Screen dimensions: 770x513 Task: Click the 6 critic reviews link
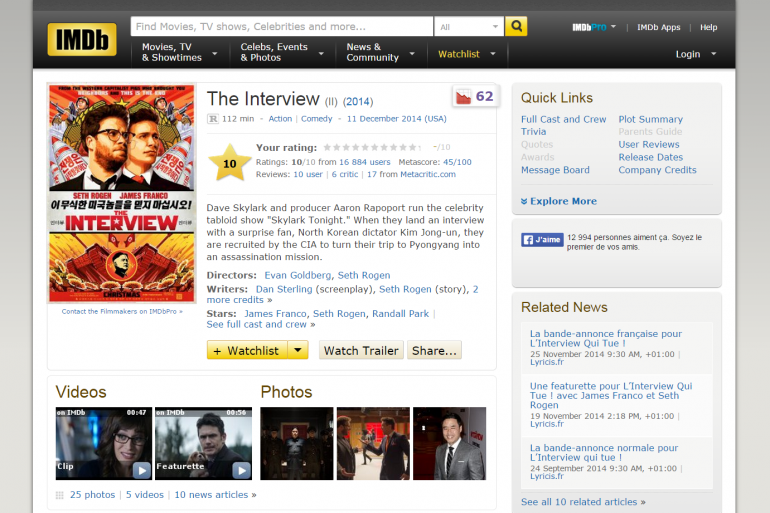click(x=345, y=174)
